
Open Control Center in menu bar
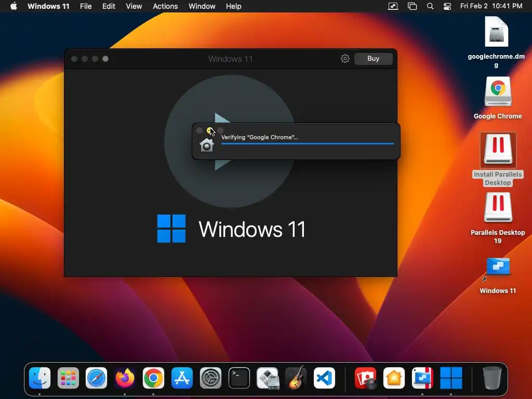click(x=447, y=6)
